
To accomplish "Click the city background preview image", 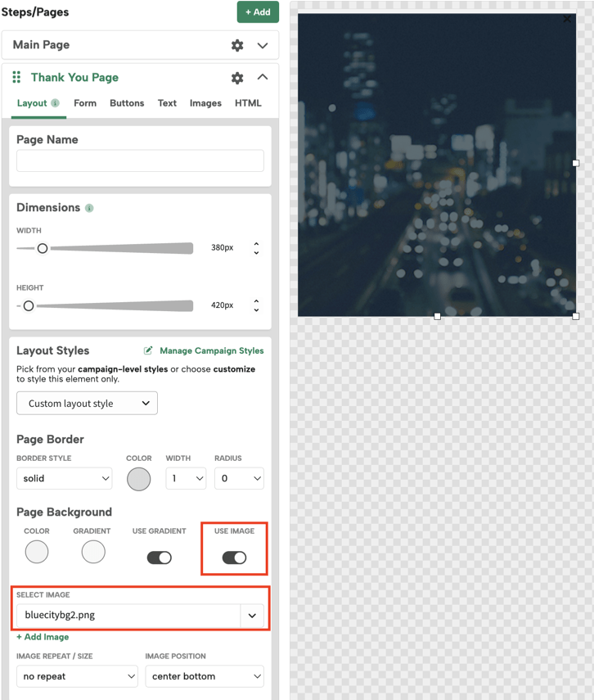I will [x=437, y=165].
